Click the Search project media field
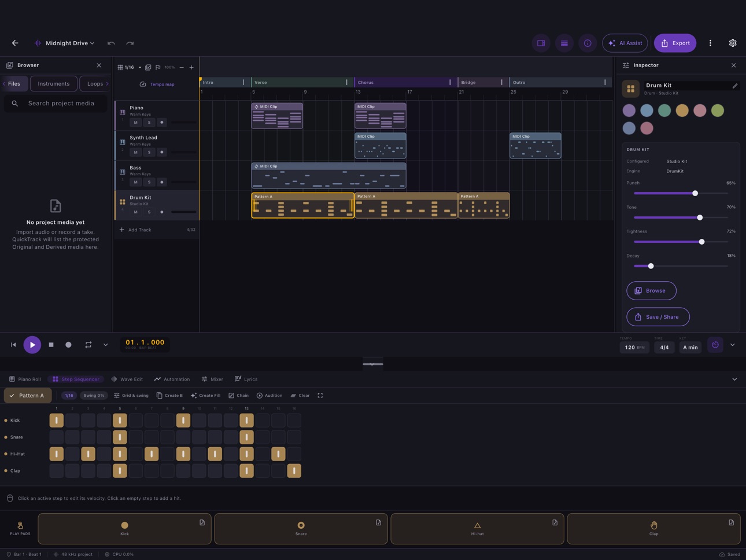 pos(56,104)
